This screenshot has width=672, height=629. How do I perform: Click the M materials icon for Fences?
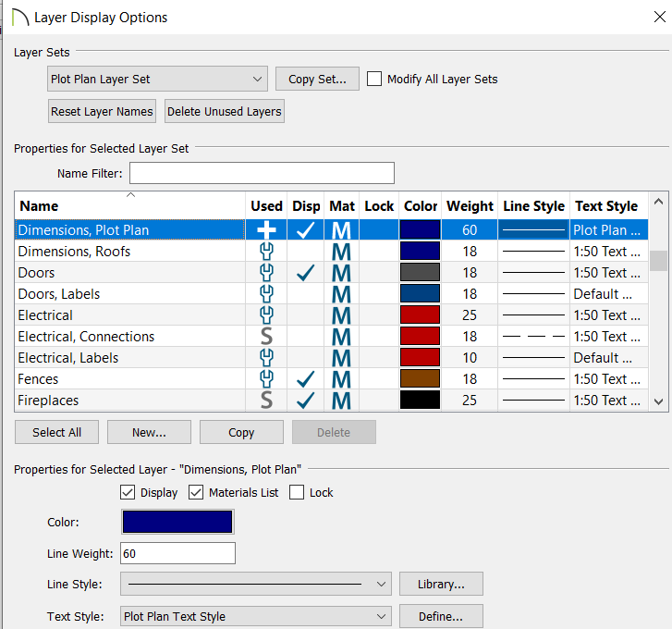click(341, 379)
